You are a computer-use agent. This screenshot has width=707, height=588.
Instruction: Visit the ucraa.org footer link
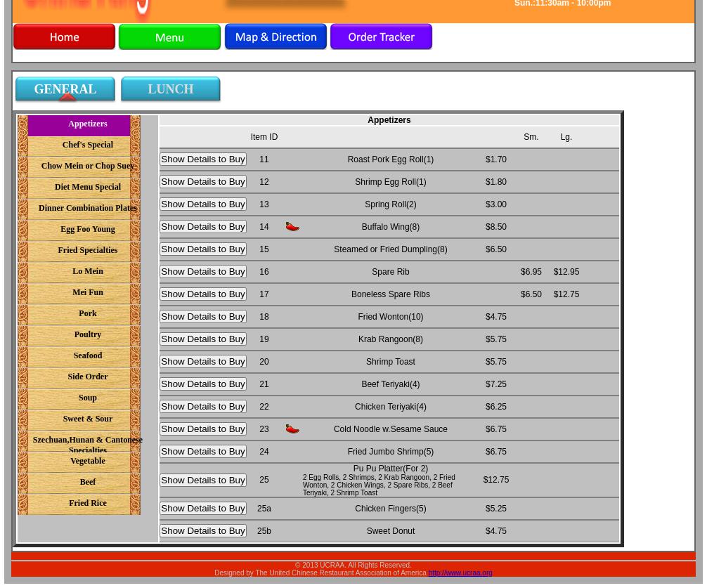coord(460,573)
